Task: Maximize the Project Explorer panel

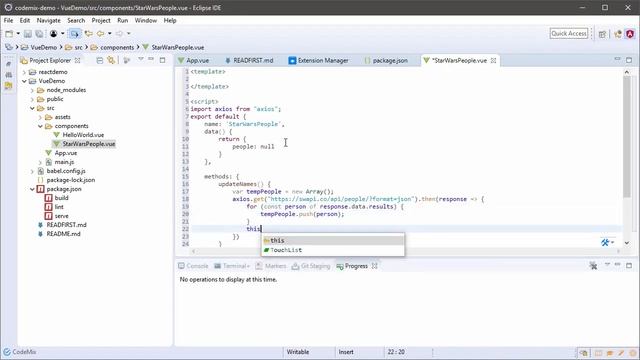Action: click(x=162, y=60)
